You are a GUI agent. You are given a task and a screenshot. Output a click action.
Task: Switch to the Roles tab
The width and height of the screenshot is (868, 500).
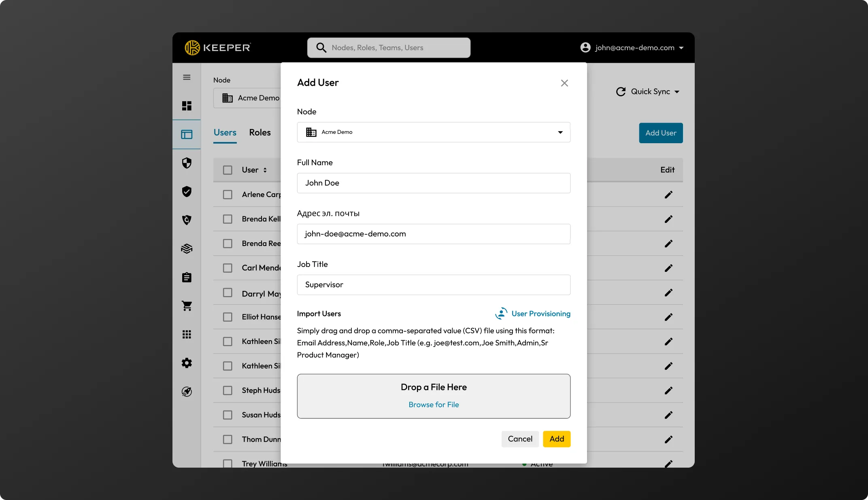(x=260, y=132)
